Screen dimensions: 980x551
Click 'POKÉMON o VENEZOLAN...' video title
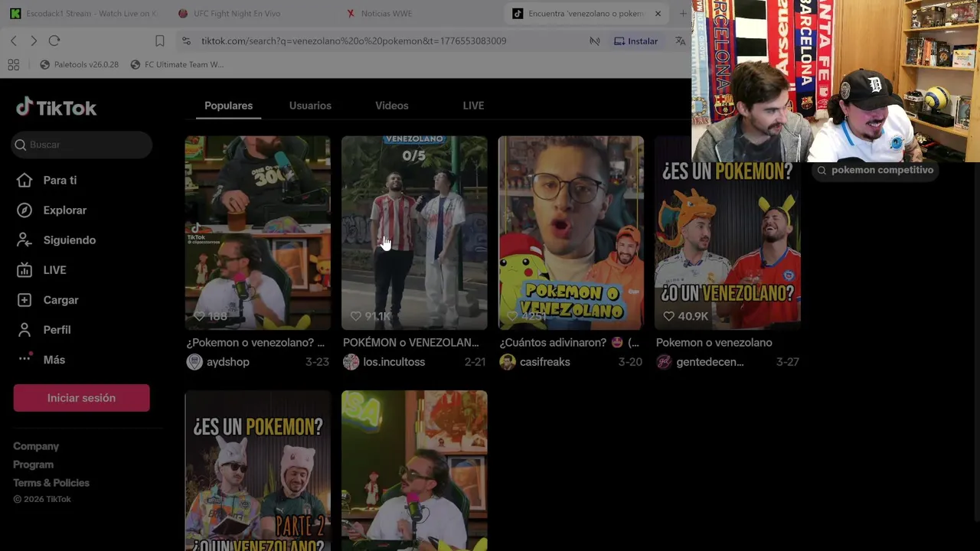[x=411, y=343]
